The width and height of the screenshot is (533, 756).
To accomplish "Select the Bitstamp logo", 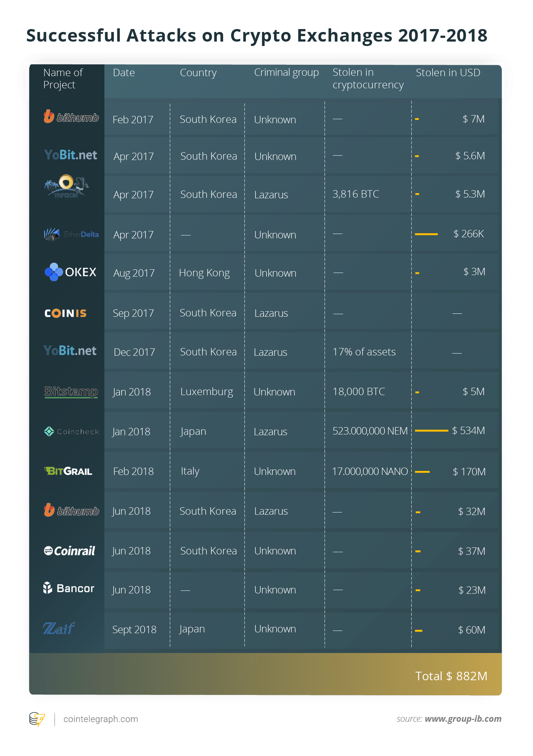I will pos(71,392).
